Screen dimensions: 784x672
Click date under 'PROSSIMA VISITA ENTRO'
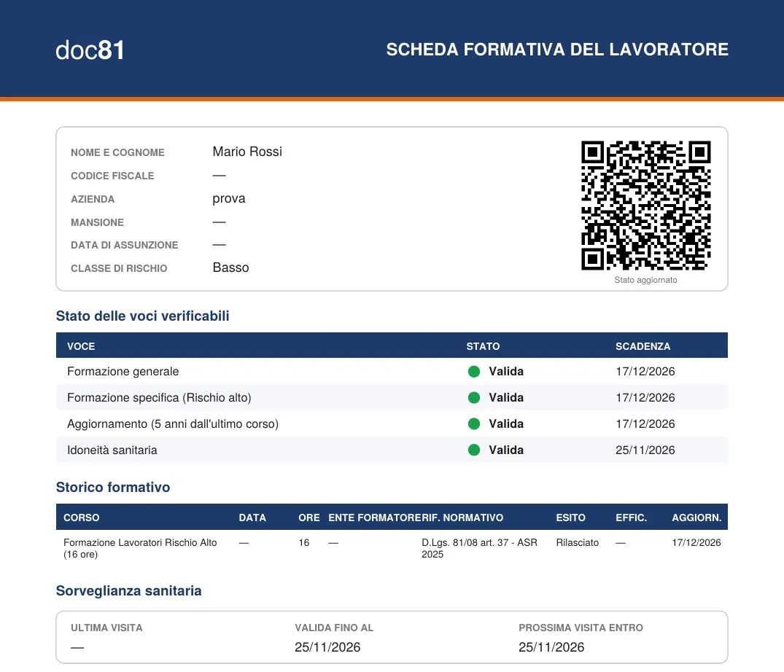click(x=551, y=647)
